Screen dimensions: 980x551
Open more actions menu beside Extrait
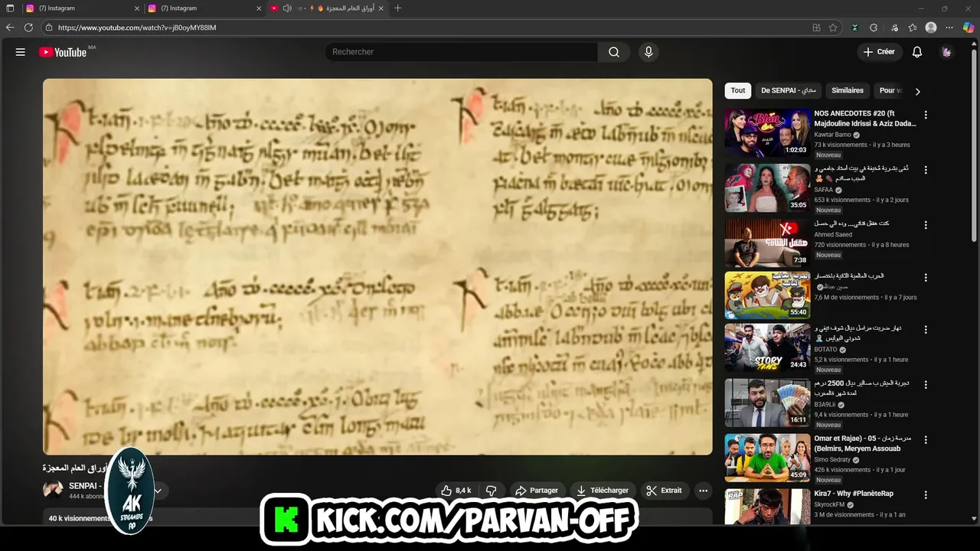click(x=703, y=491)
